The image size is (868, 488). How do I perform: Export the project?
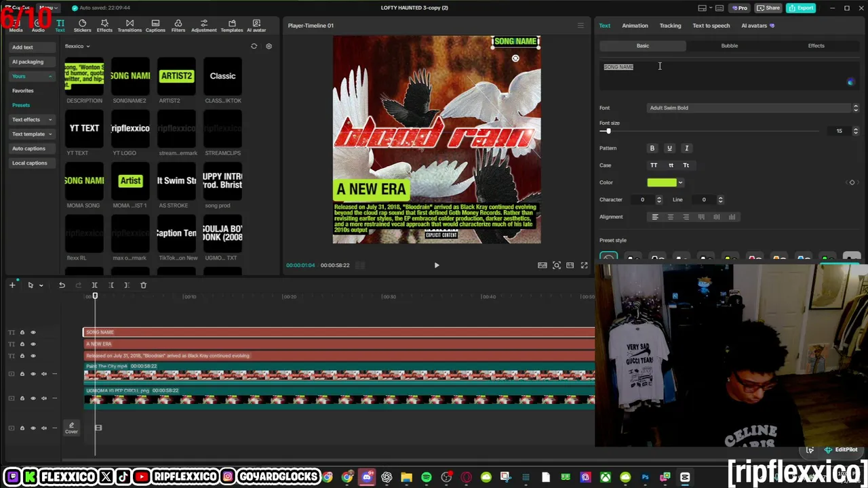click(801, 8)
